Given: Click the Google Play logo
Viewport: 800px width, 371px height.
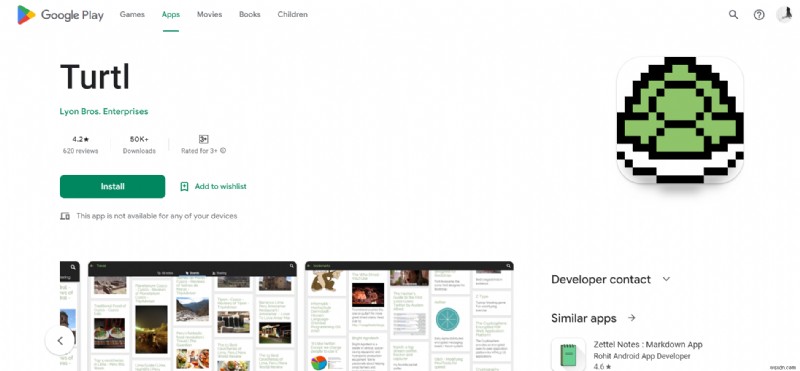Looking at the screenshot, I should coord(60,15).
